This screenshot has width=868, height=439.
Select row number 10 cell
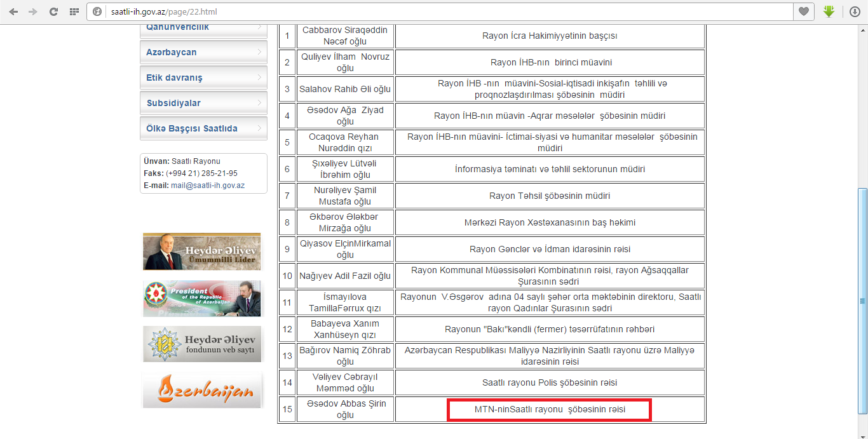click(287, 276)
